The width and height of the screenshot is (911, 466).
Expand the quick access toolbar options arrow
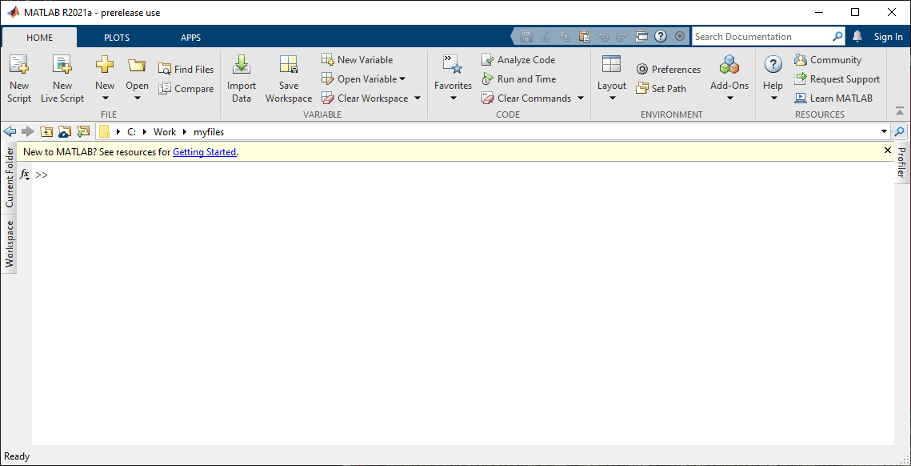point(680,37)
